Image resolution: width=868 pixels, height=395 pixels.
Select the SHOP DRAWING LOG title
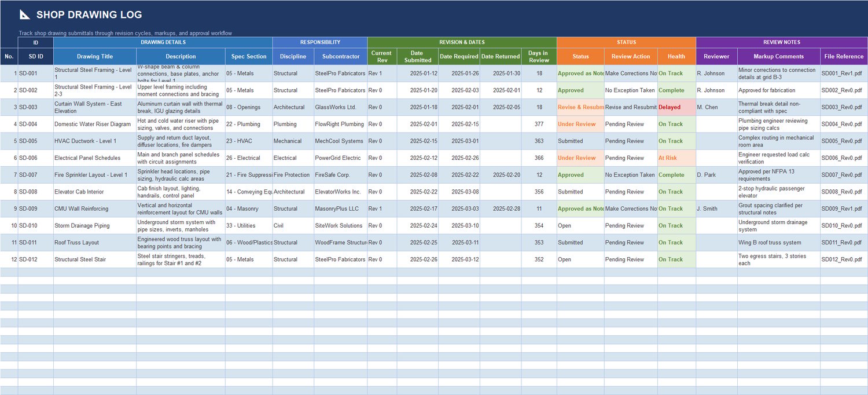pos(89,14)
